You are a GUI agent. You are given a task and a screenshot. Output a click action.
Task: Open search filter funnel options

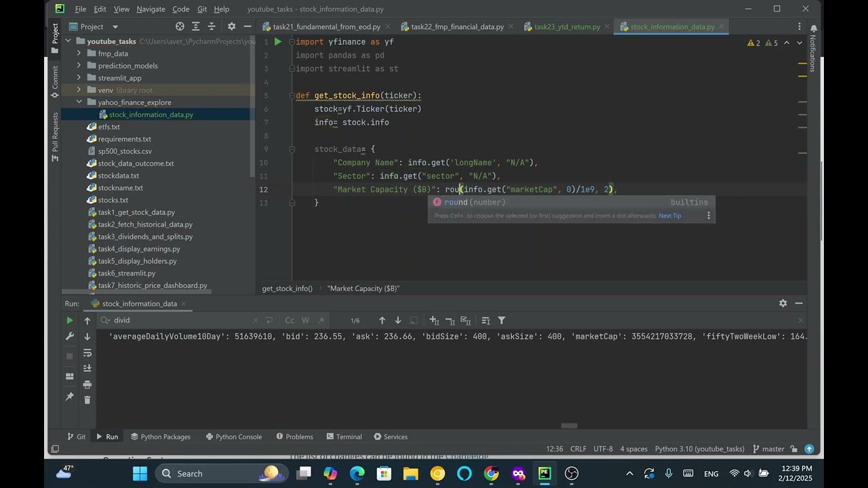coord(502,321)
